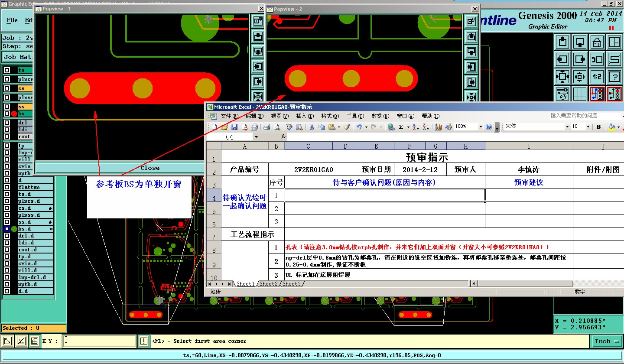Toggle the grid display icon
This screenshot has height=364, width=624.
click(x=580, y=94)
